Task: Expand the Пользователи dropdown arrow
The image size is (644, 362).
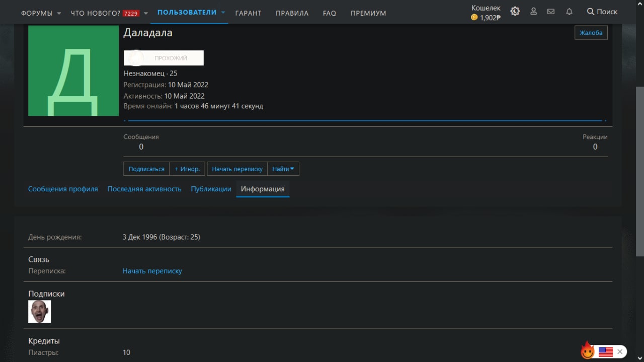Action: pos(223,12)
